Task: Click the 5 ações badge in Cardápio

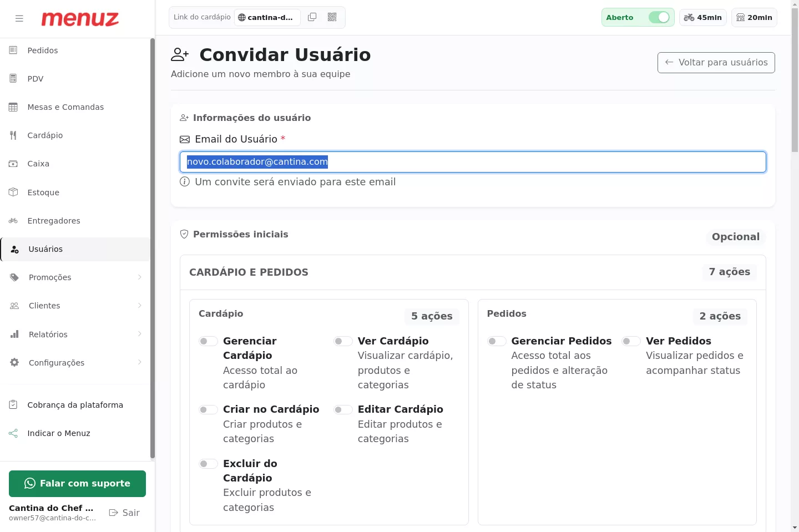Action: pos(432,316)
